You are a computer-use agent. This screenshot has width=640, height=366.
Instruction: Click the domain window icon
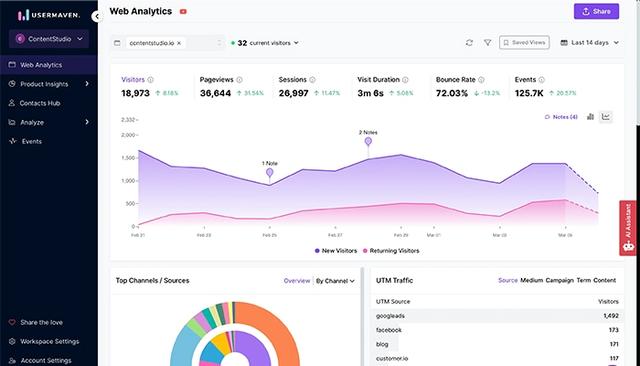point(117,43)
